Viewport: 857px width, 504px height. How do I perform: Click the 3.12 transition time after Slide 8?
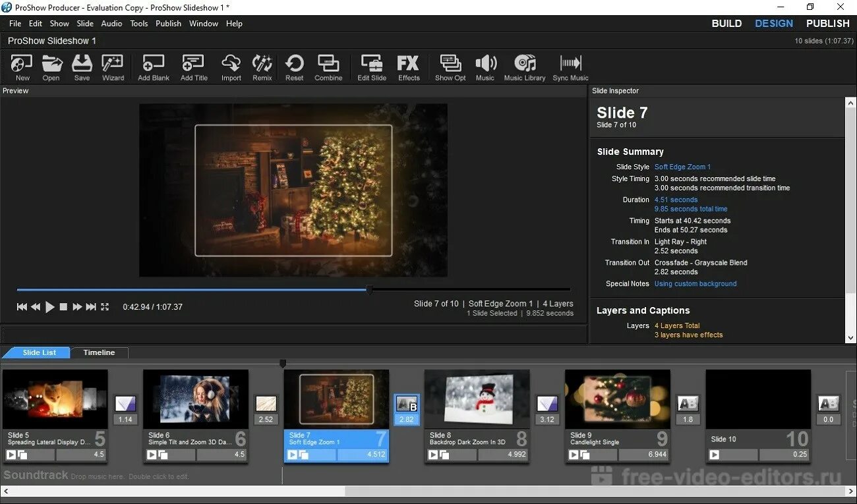[547, 420]
